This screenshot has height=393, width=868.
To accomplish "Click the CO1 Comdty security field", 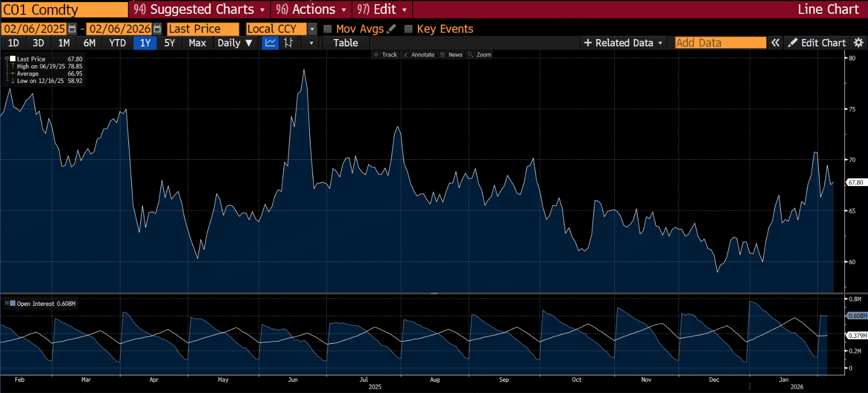I will pos(64,10).
